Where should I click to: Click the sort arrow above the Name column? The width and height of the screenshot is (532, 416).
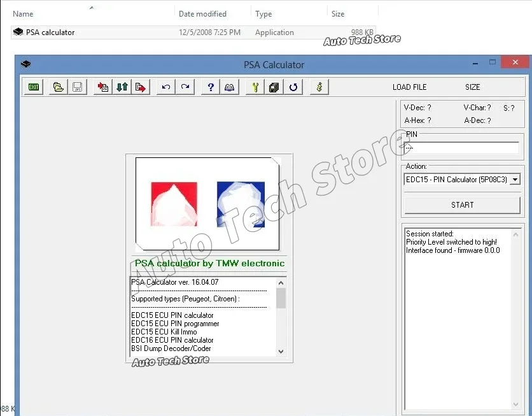tap(91, 6)
